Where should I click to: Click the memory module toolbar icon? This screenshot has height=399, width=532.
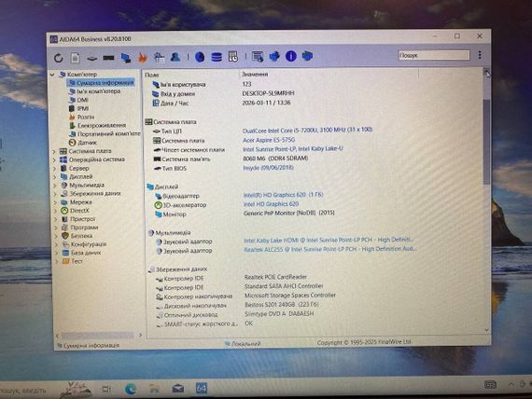[108, 58]
